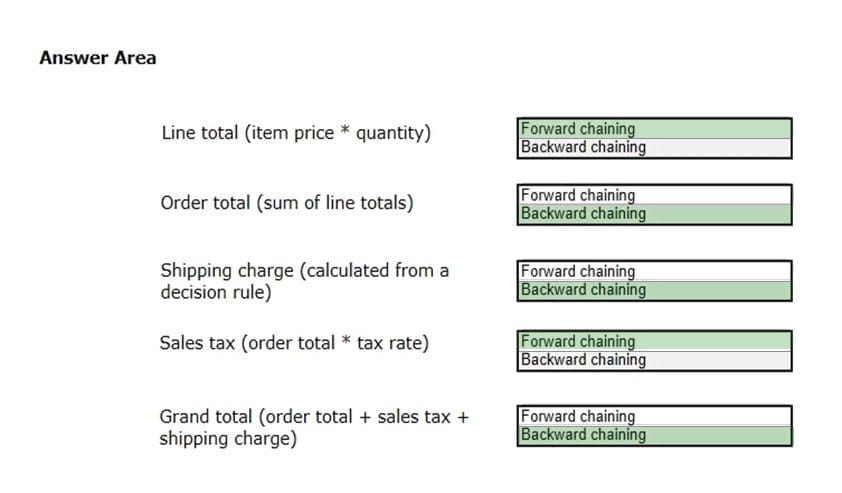Click the Line total item price label
842x493 pixels.
pos(296,133)
